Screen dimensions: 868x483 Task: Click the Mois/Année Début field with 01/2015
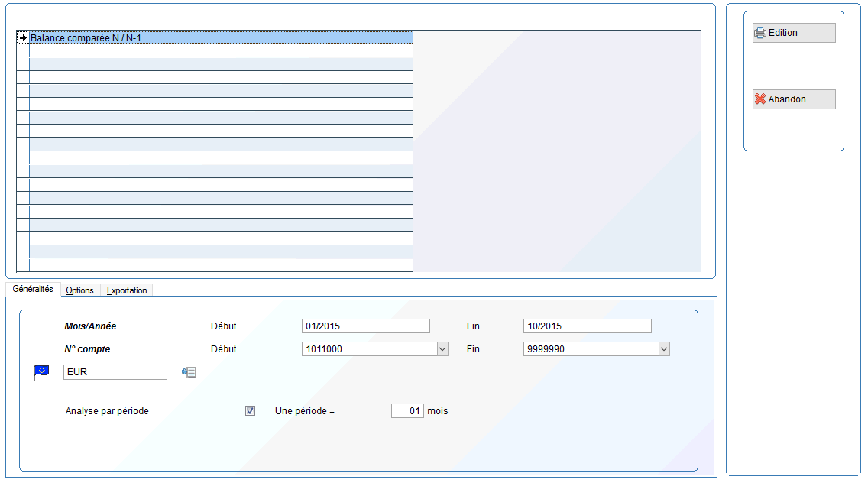click(x=365, y=326)
